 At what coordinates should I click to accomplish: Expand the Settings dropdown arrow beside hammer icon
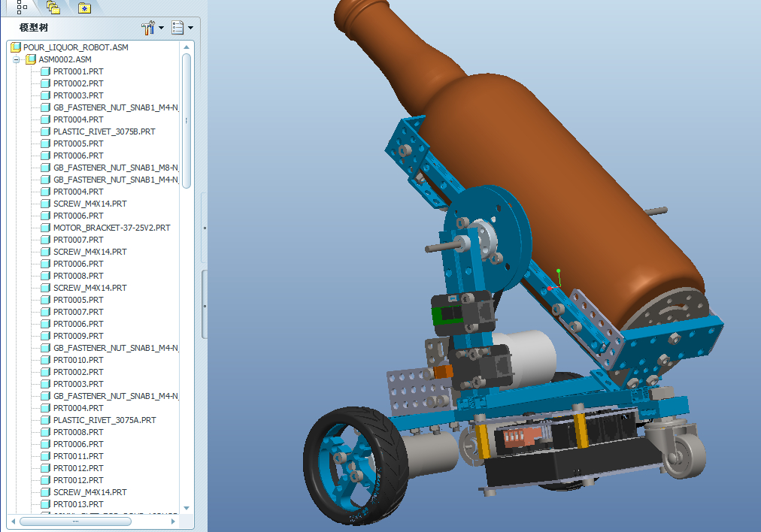click(x=161, y=28)
